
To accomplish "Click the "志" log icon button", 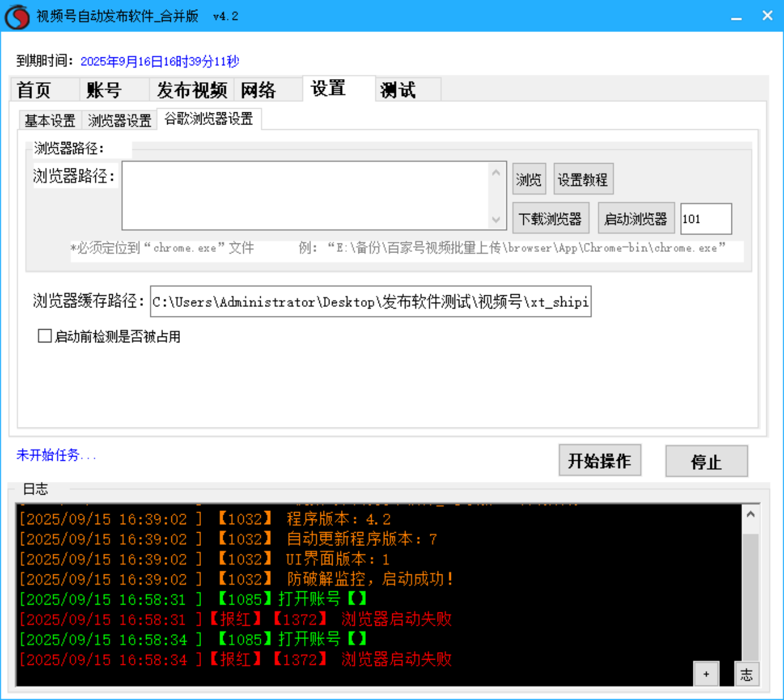I will click(747, 674).
